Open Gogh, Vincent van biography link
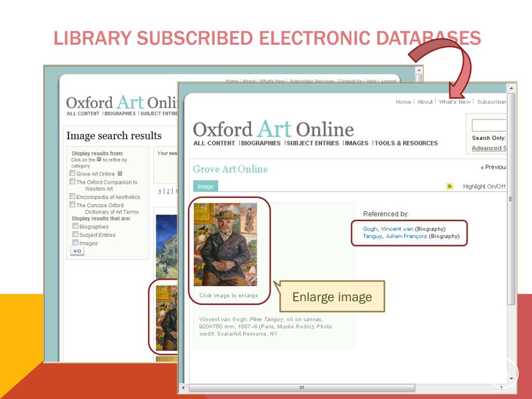 click(x=388, y=229)
